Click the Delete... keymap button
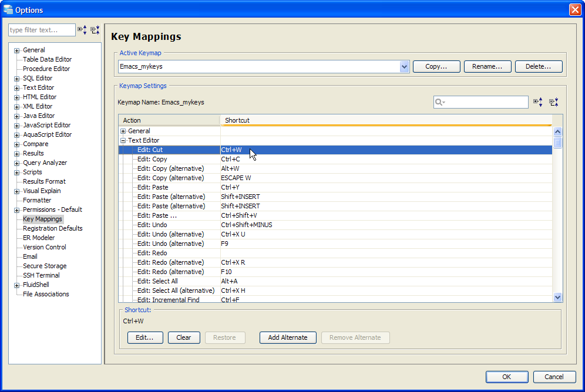This screenshot has height=392, width=585. (539, 67)
